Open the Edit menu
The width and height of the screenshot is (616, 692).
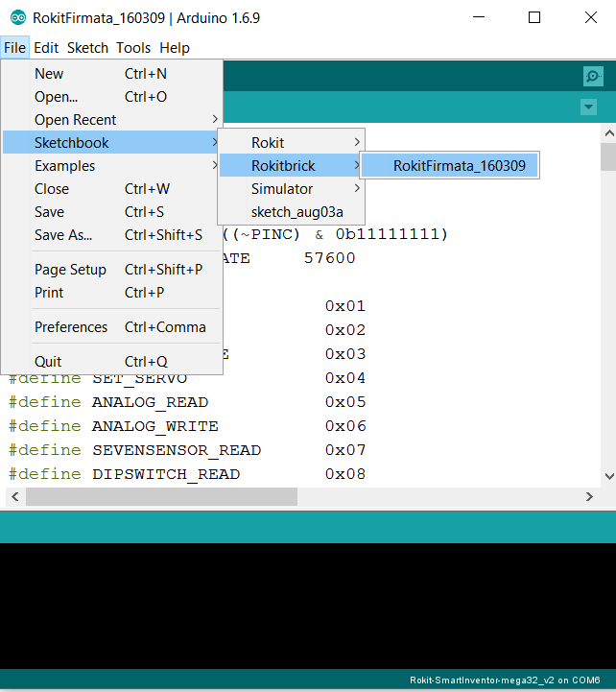(x=46, y=48)
